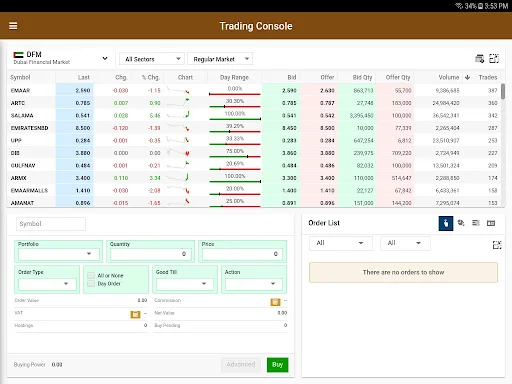Image resolution: width=512 pixels, height=384 pixels.
Task: Click the Symbol search field
Action: (51, 224)
